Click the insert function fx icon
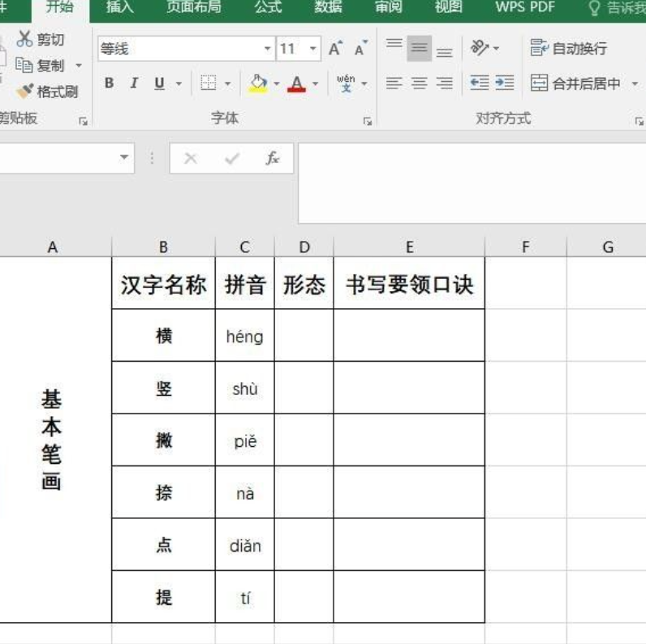The image size is (646, 644). click(273, 158)
